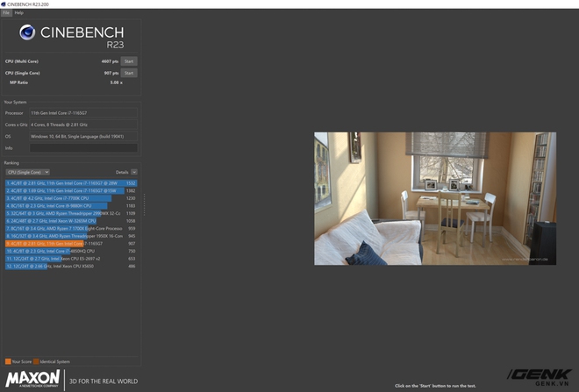Select the Threadripper 2990WX ranking row
Screen dimensions: 579x392
(71, 213)
